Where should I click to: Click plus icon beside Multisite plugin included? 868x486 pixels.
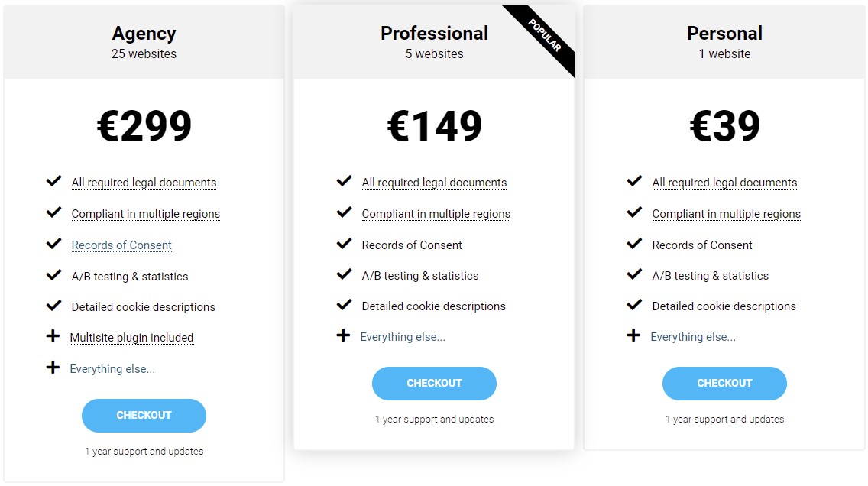pos(53,337)
